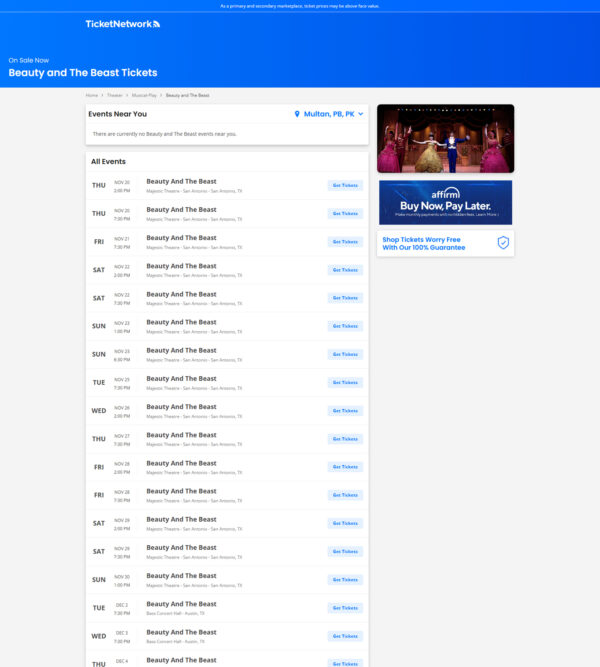Screen dimensions: 600x667
Task: Open event title for TUE Nov 25 7:30 PM
Action: point(181,379)
